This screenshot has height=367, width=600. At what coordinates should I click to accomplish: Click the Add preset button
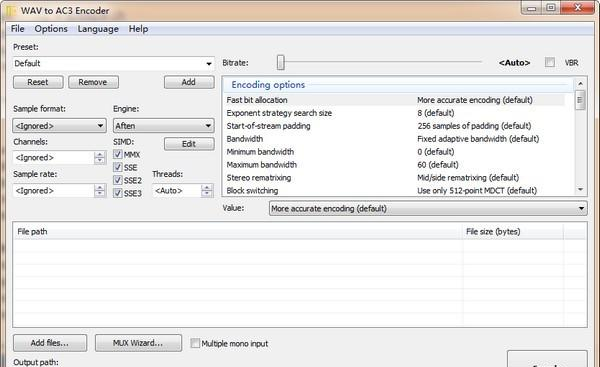coord(189,82)
